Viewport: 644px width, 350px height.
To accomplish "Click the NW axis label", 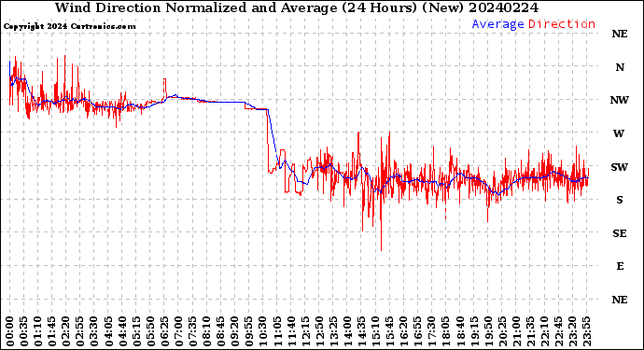I will 620,100.
